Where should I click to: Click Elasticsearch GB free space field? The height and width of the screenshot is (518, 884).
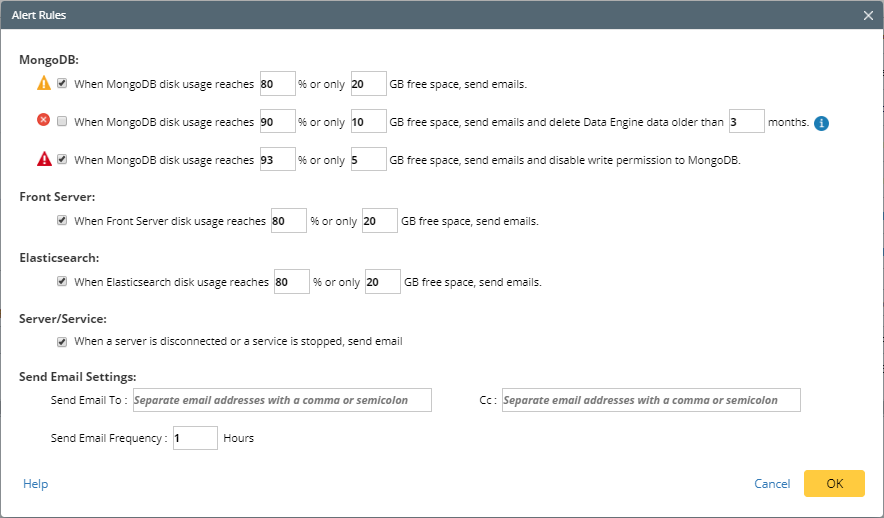[382, 282]
